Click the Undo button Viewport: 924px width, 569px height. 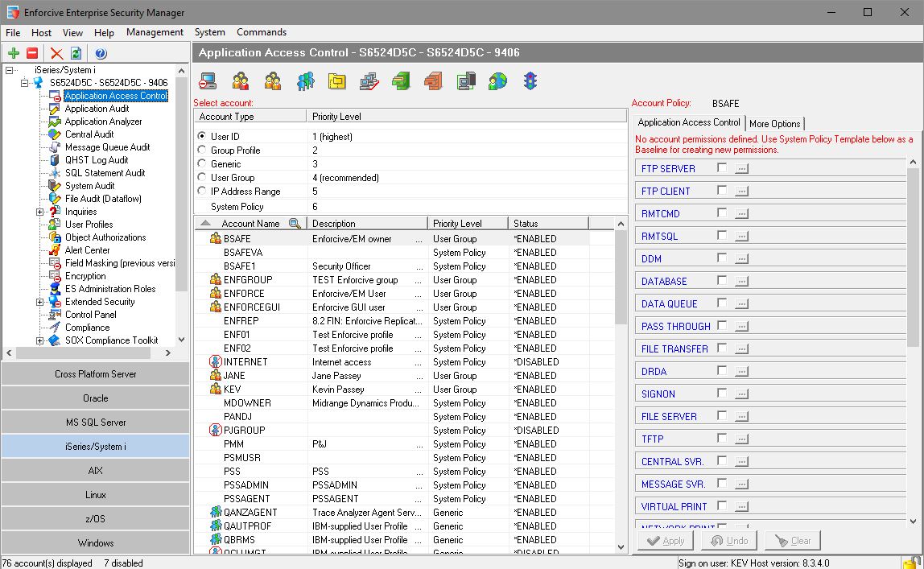[728, 541]
